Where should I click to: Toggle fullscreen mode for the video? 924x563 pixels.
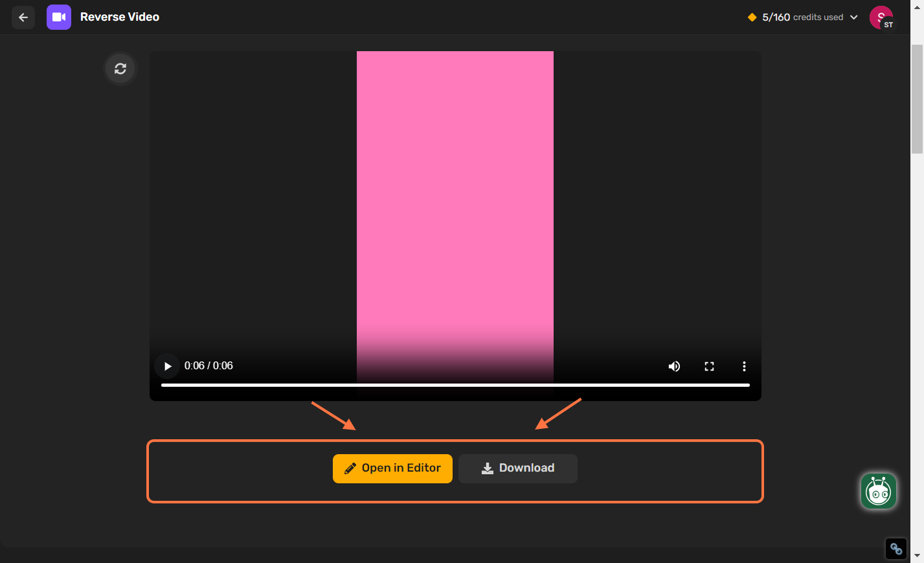(709, 366)
